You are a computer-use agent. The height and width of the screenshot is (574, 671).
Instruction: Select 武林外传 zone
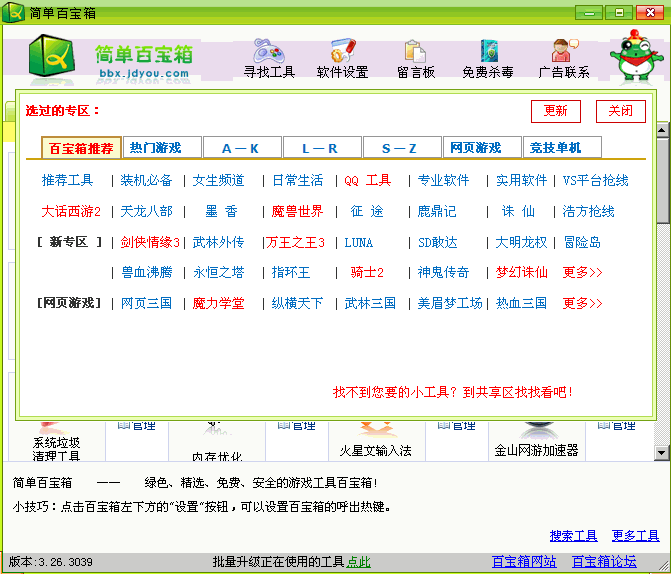(218, 242)
